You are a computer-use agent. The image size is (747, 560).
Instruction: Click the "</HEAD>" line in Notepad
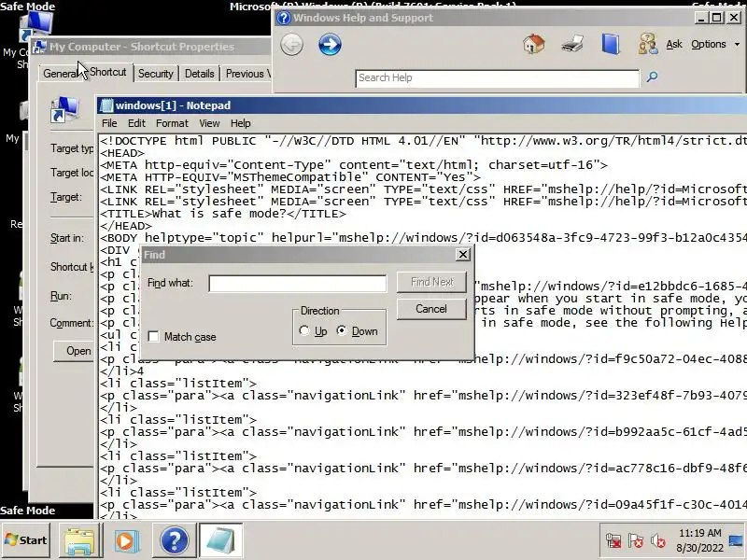(x=126, y=226)
